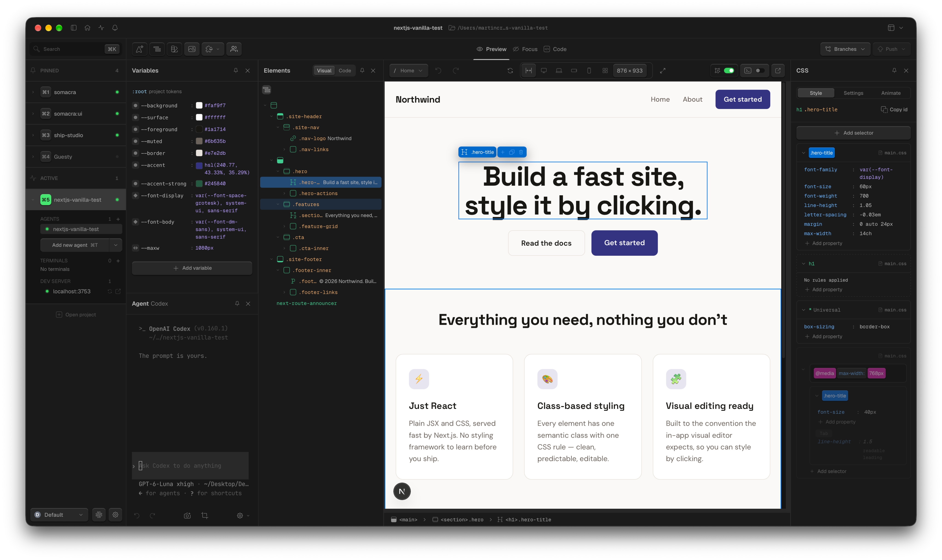
Task: Open notifications bell in title bar
Action: (115, 28)
